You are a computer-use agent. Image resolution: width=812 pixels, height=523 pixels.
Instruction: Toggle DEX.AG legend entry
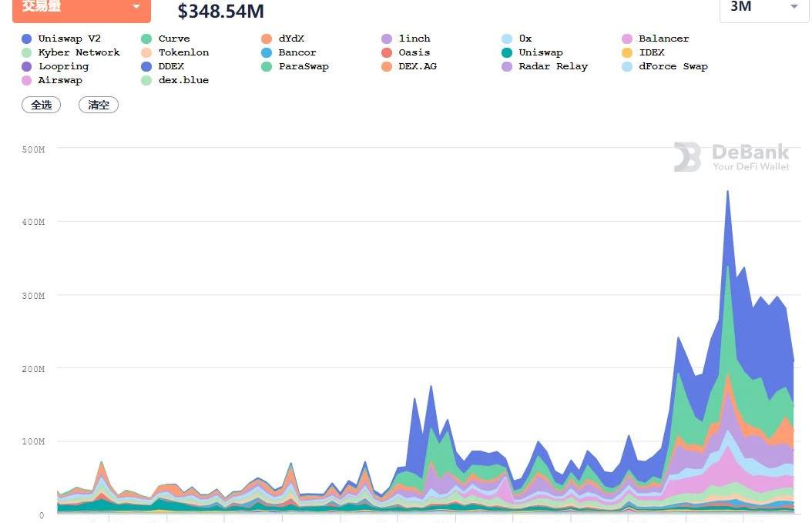tap(409, 67)
